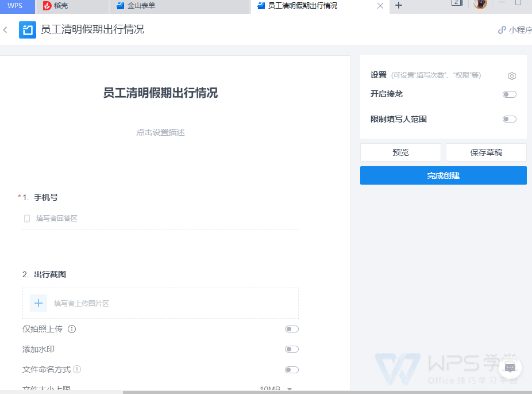This screenshot has width=532, height=394.
Task: Click the phone icon in answer area
Action: [27, 219]
